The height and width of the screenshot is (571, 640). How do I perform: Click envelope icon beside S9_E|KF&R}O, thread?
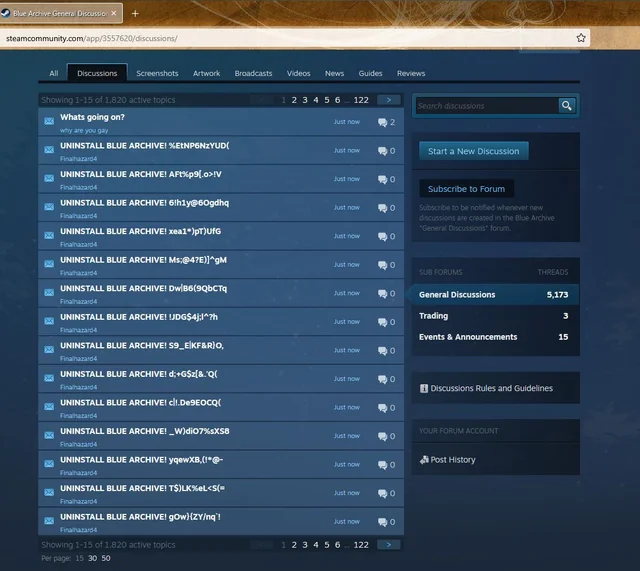point(49,350)
